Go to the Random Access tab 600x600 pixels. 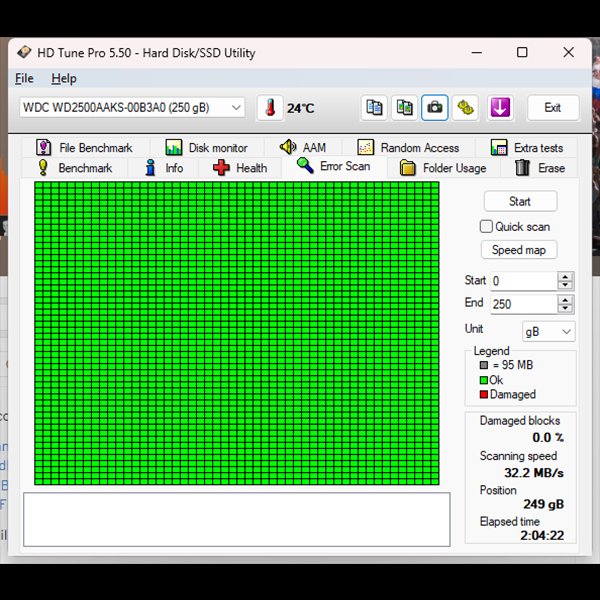(408, 148)
